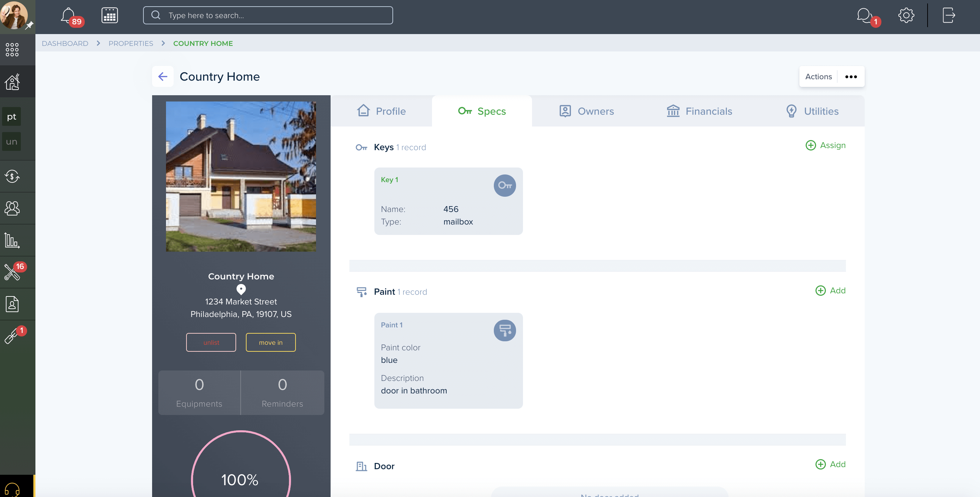Open the properties house sidebar icon
The height and width of the screenshot is (497, 980).
pyautogui.click(x=12, y=81)
